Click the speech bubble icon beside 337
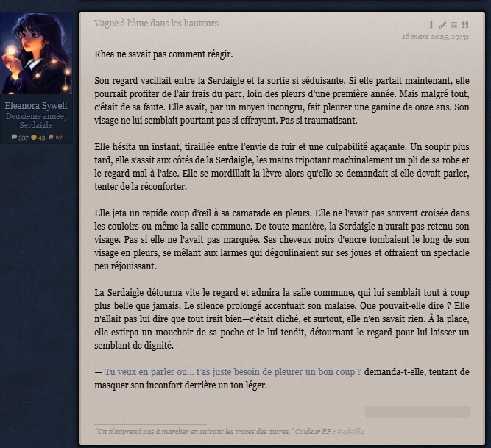Image resolution: width=491 pixels, height=448 pixels. point(14,137)
